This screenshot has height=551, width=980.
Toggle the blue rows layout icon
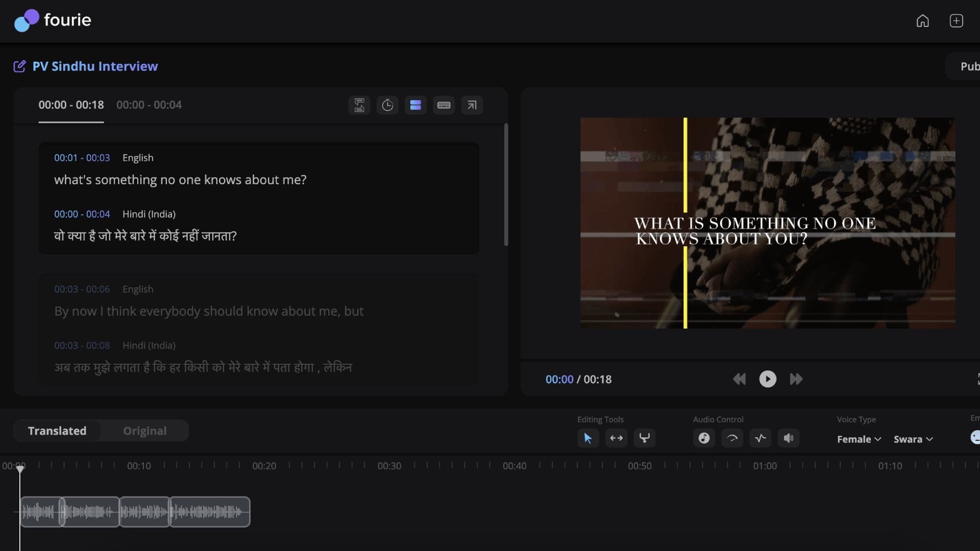[415, 105]
